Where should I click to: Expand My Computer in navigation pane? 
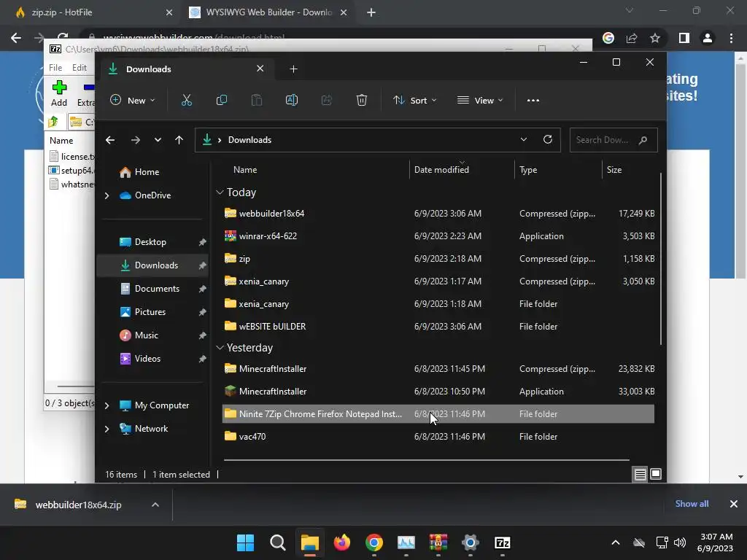(107, 405)
